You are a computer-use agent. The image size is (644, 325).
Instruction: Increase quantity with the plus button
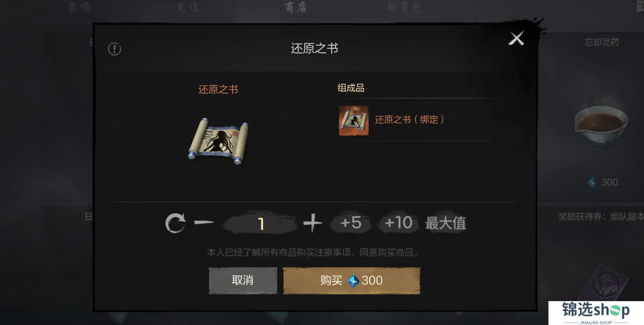point(313,223)
